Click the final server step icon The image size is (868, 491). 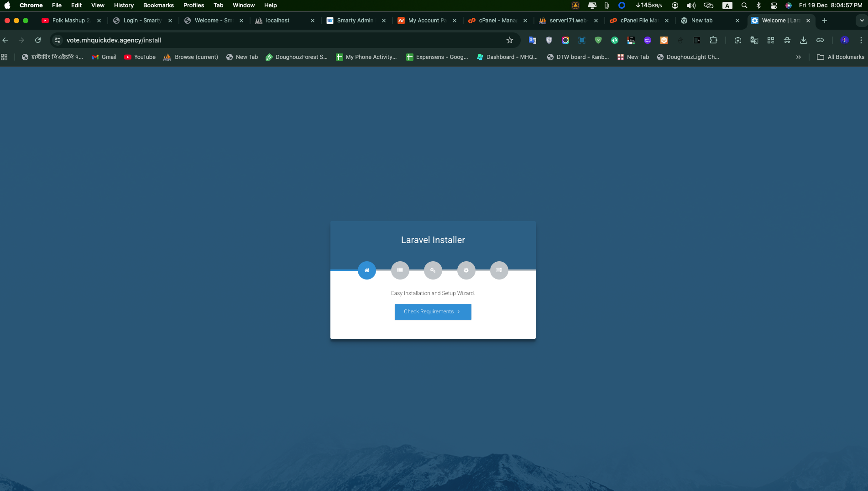pyautogui.click(x=499, y=270)
